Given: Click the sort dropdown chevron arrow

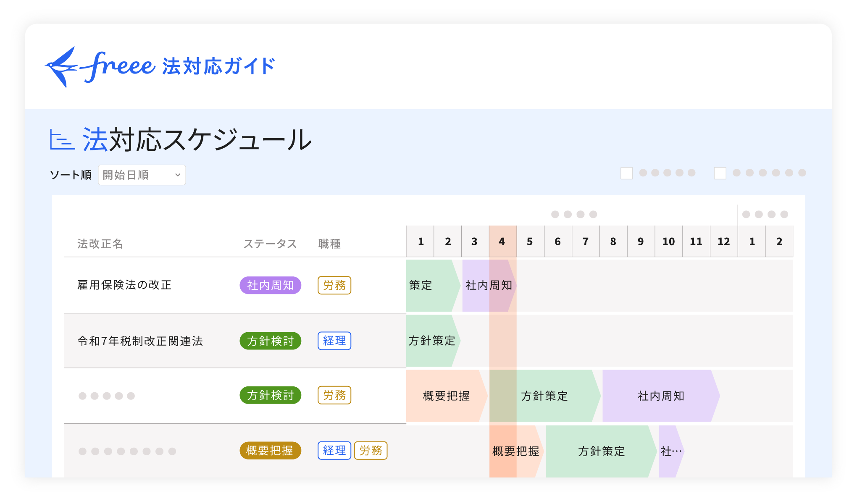Looking at the screenshot, I should tap(178, 175).
